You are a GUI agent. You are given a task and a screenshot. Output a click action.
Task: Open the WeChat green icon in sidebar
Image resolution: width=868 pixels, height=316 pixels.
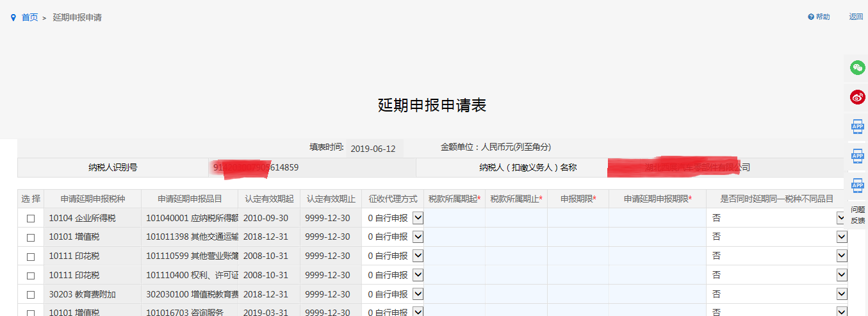coord(858,67)
